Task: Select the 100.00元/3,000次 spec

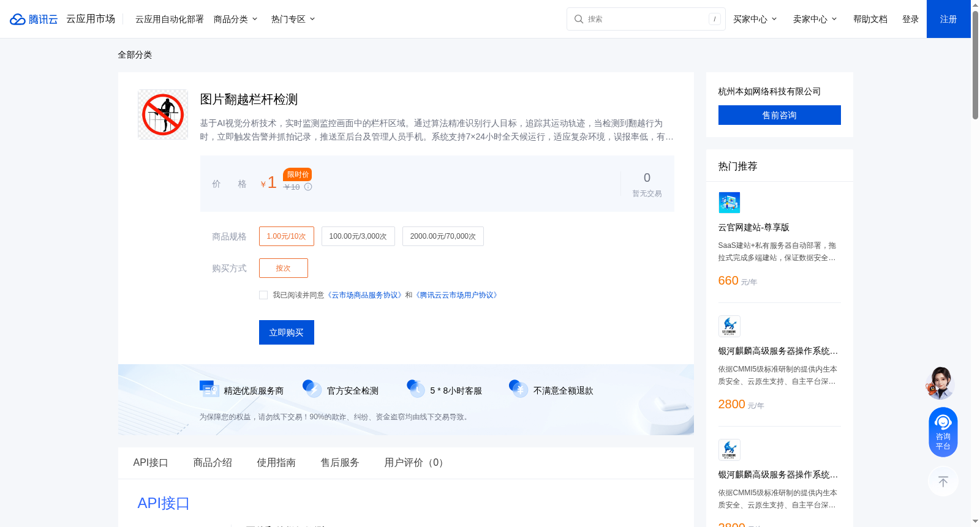Action: point(358,236)
